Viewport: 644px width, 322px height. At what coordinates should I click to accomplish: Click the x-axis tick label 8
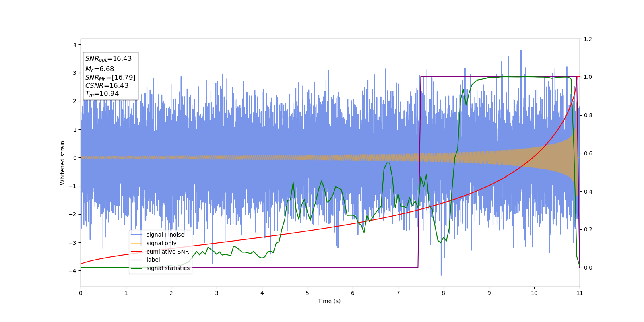click(444, 293)
